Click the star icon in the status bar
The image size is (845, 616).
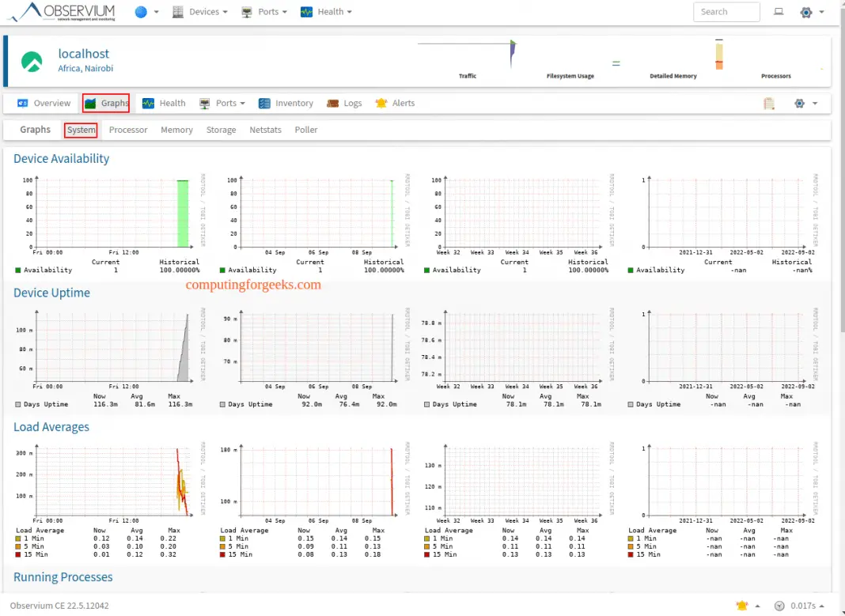click(x=742, y=604)
